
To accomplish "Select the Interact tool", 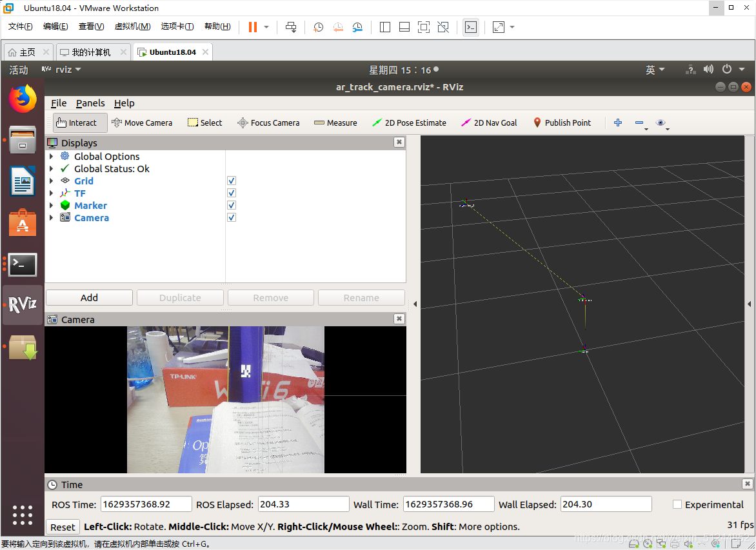I will [x=80, y=123].
